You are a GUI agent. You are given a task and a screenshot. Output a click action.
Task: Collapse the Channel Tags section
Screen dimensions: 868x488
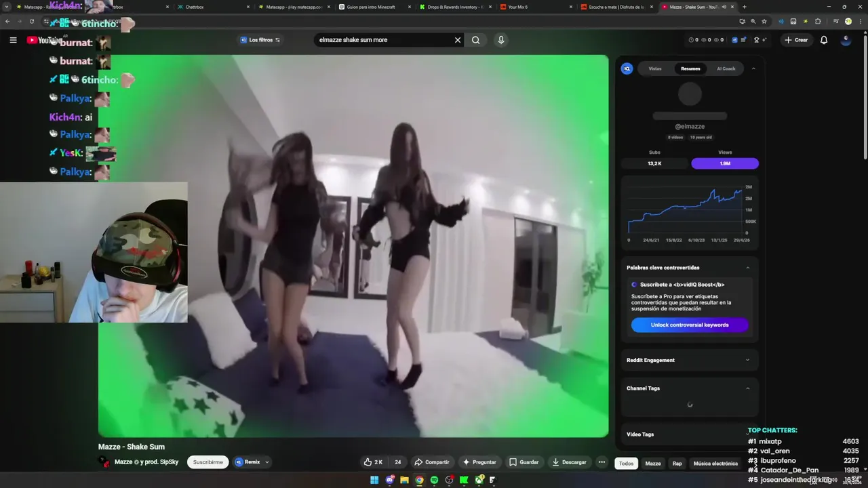click(748, 388)
